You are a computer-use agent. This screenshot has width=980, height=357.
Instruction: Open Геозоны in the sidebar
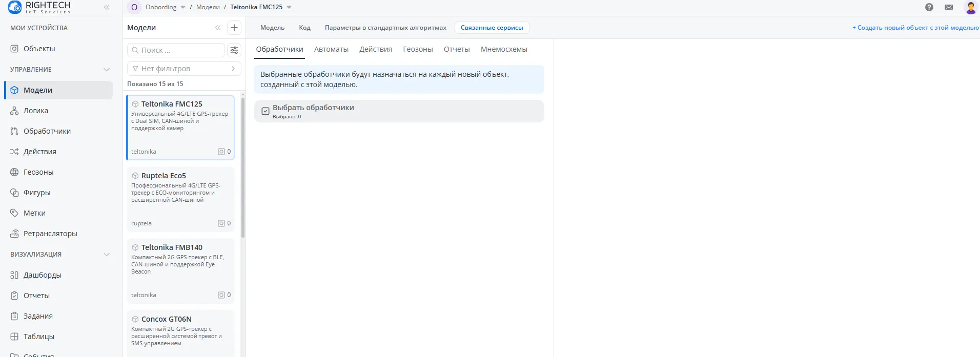[x=38, y=172]
